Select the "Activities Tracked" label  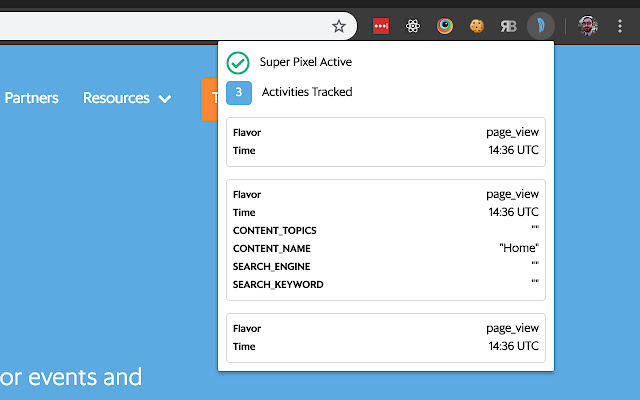(307, 92)
